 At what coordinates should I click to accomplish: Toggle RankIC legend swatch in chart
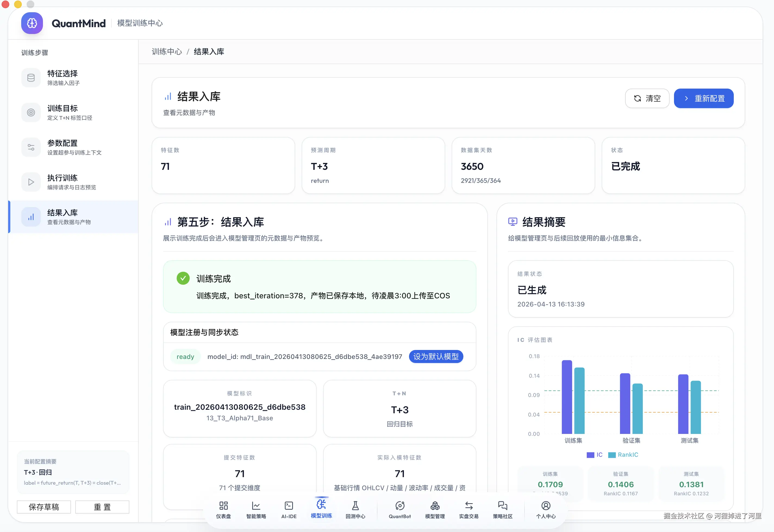tap(612, 455)
